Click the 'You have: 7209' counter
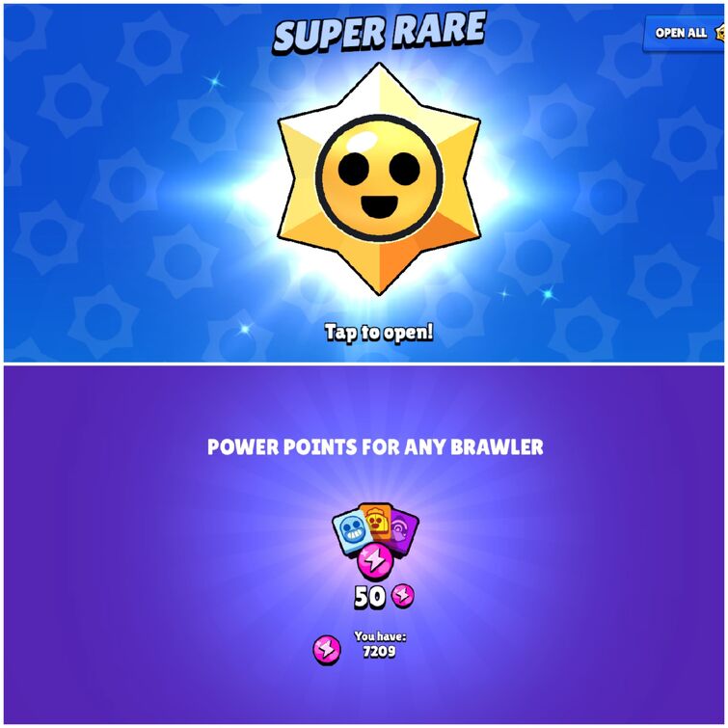This screenshot has height=728, width=728. (x=380, y=644)
